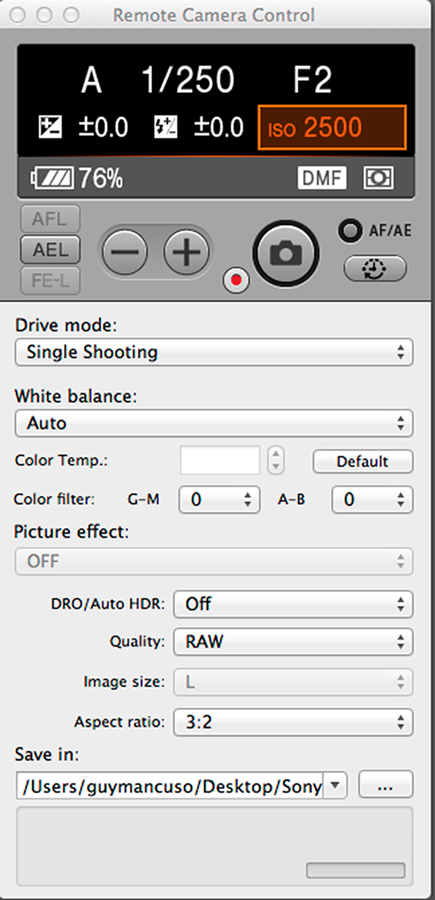Open the Aspect ratio 3:2 dropdown
435x900 pixels.
coord(293,722)
